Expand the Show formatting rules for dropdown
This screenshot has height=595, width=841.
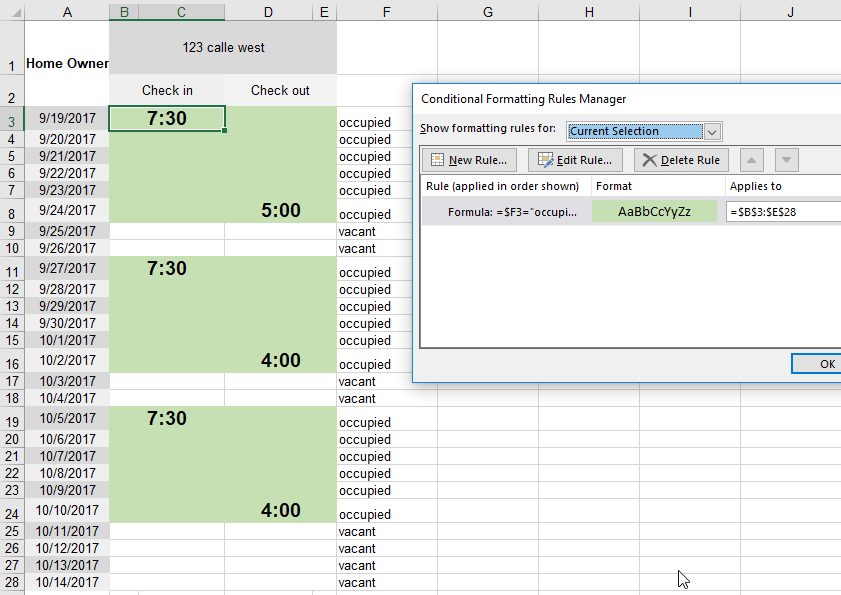[x=712, y=131]
